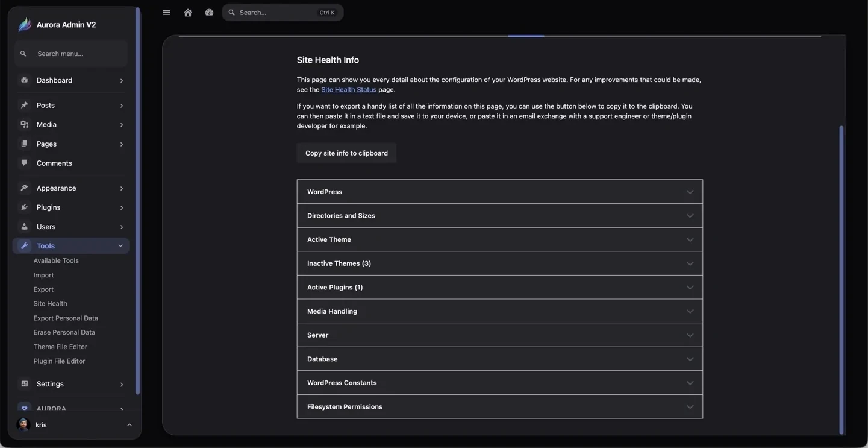The width and height of the screenshot is (868, 448).
Task: Expand the Directories and Sizes section
Action: (499, 215)
